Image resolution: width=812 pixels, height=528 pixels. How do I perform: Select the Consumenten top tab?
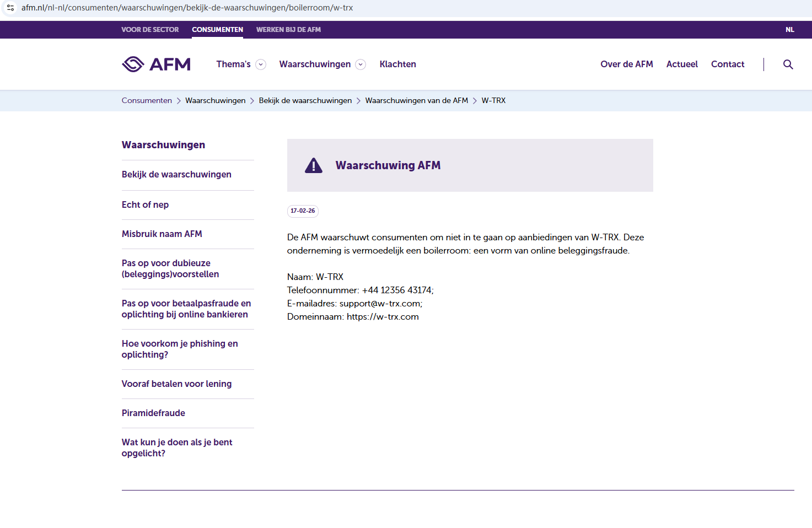pyautogui.click(x=217, y=30)
